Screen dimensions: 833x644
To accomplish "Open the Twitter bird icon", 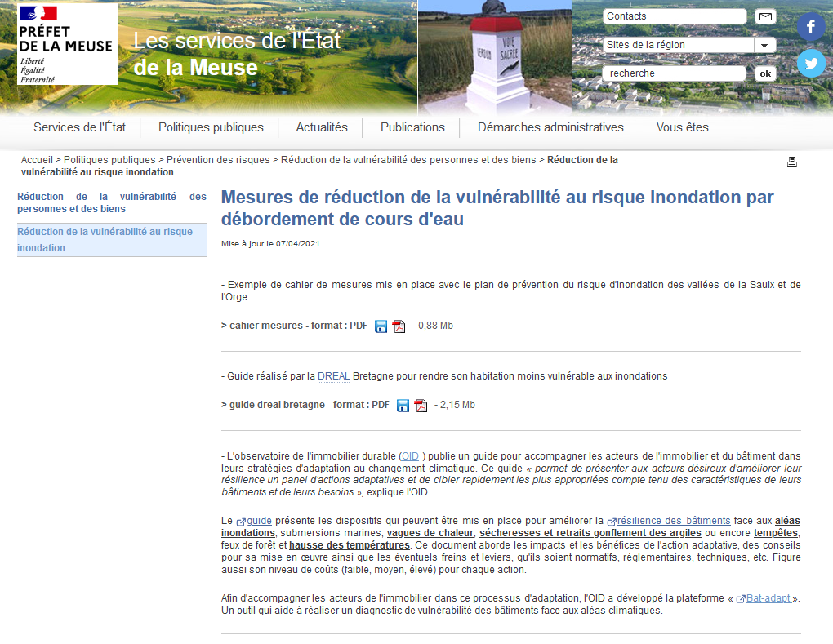I will click(x=811, y=64).
